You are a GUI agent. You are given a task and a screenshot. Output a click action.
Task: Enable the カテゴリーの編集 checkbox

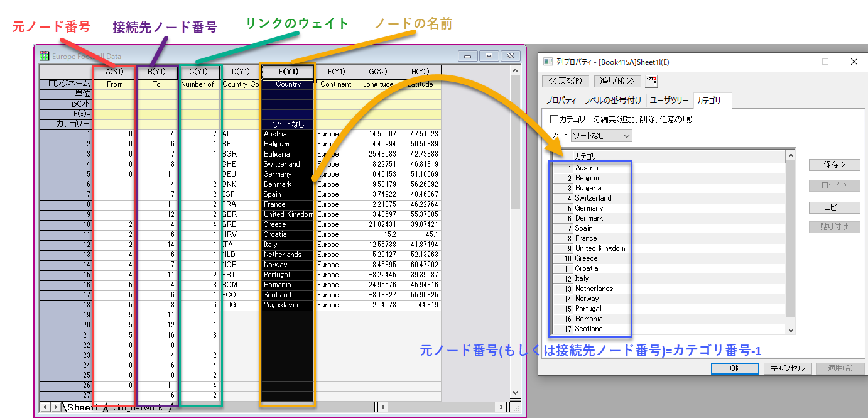tap(554, 119)
